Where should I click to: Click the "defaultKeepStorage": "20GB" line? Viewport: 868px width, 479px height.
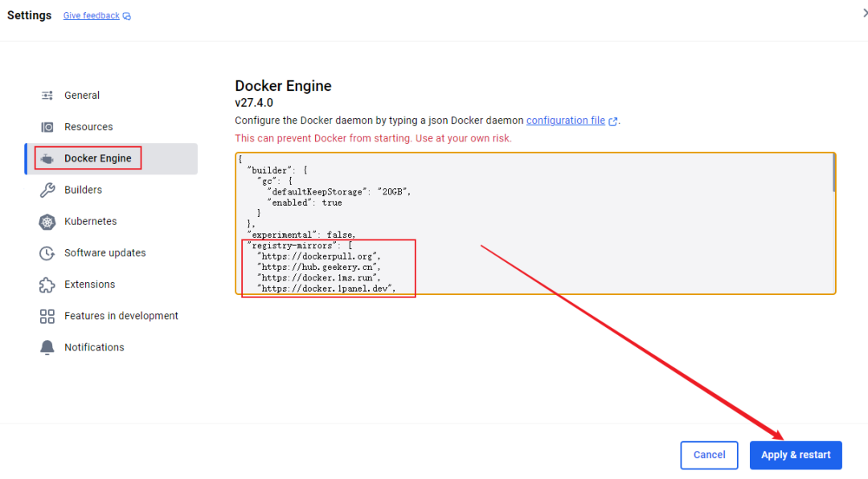point(339,192)
